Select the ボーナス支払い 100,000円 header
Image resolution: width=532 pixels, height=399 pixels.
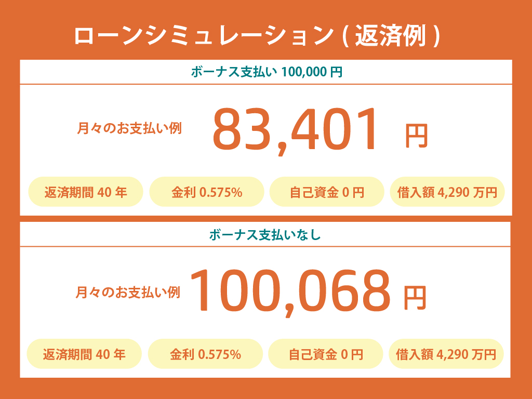coord(267,72)
